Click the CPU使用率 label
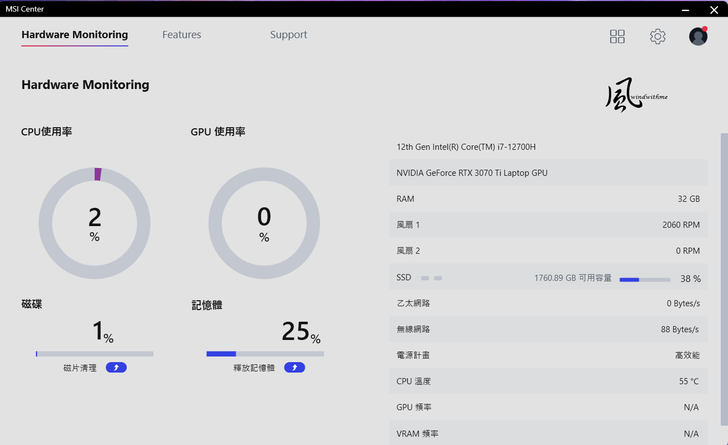 click(x=46, y=132)
